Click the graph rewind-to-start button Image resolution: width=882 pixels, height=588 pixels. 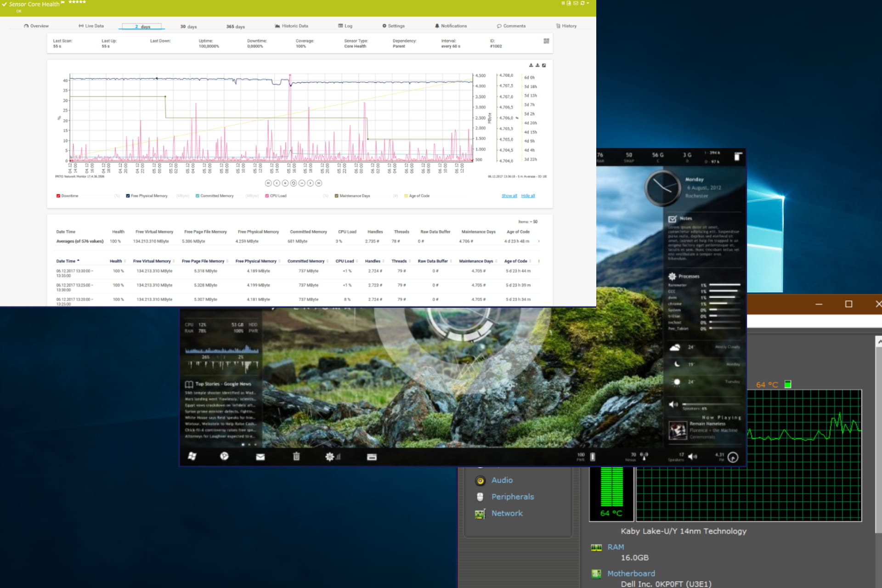click(268, 183)
